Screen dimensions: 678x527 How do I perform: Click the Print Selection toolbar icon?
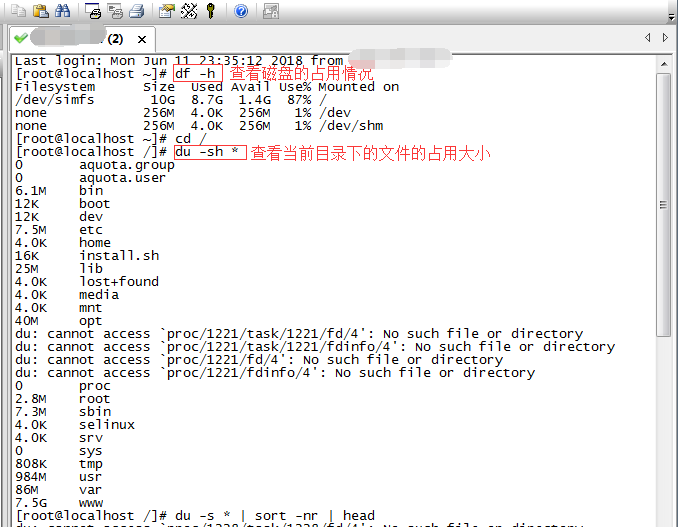[x=115, y=11]
